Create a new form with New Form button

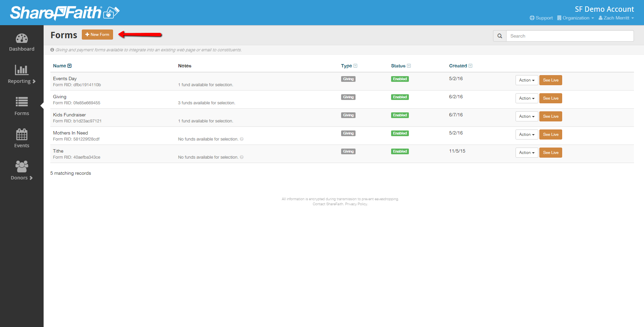(97, 35)
